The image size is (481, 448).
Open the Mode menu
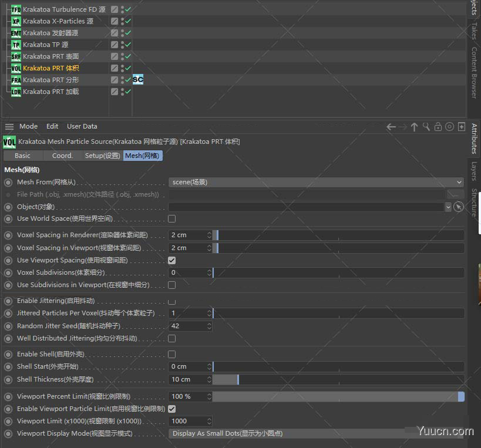[29, 126]
